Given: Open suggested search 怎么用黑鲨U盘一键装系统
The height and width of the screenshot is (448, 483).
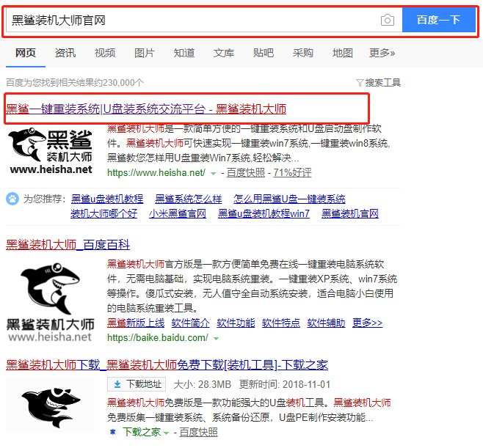Looking at the screenshot, I should coord(289,199).
